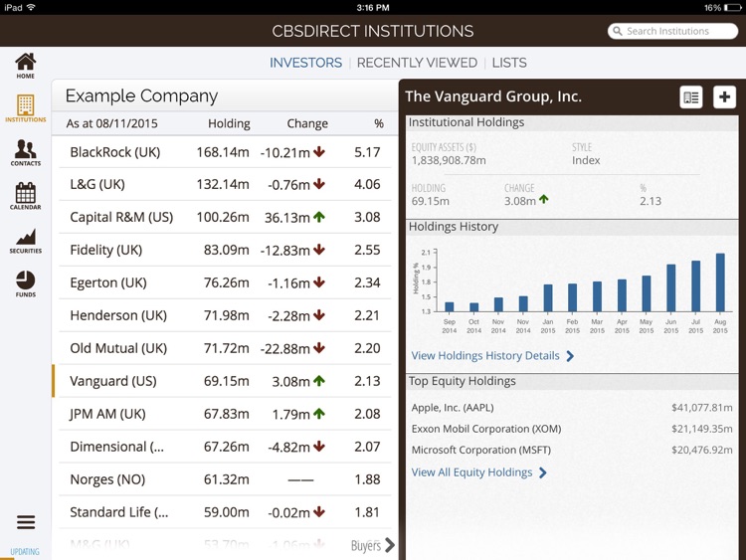Open View All Equity Holdings link
Screen dimensions: 746x560
(x=471, y=472)
